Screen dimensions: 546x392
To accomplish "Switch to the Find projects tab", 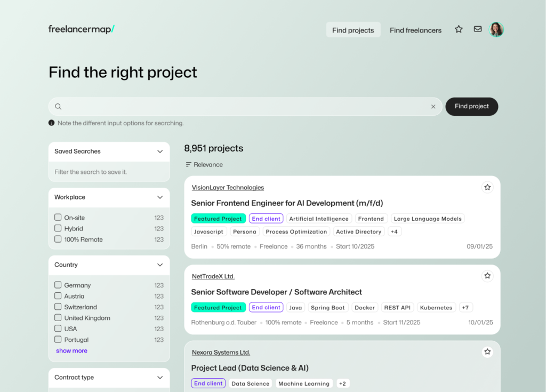I will (353, 30).
